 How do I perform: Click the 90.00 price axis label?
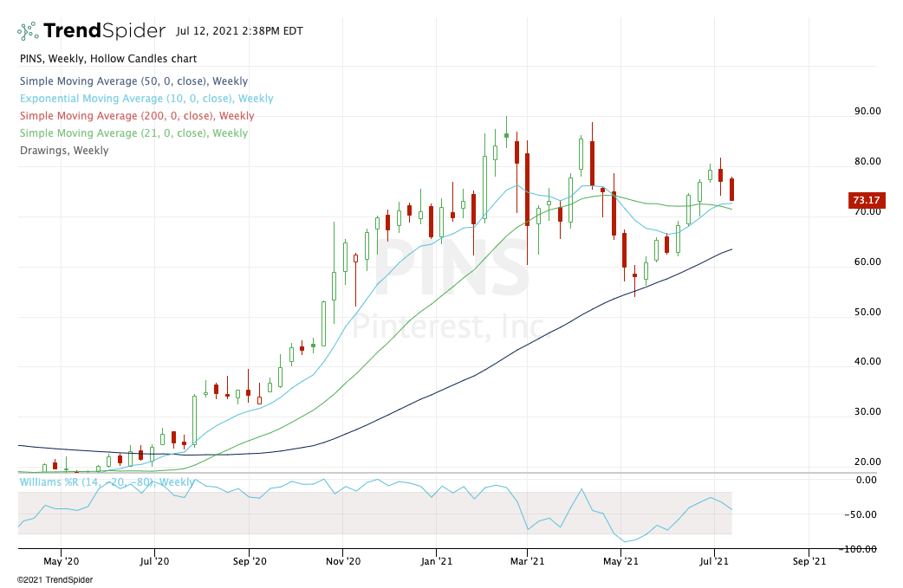867,111
